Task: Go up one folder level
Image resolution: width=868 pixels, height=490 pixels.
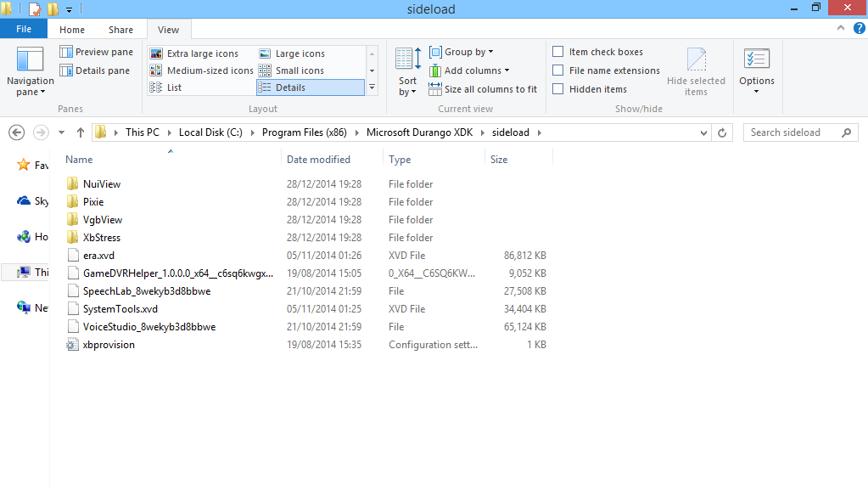Action: click(81, 132)
